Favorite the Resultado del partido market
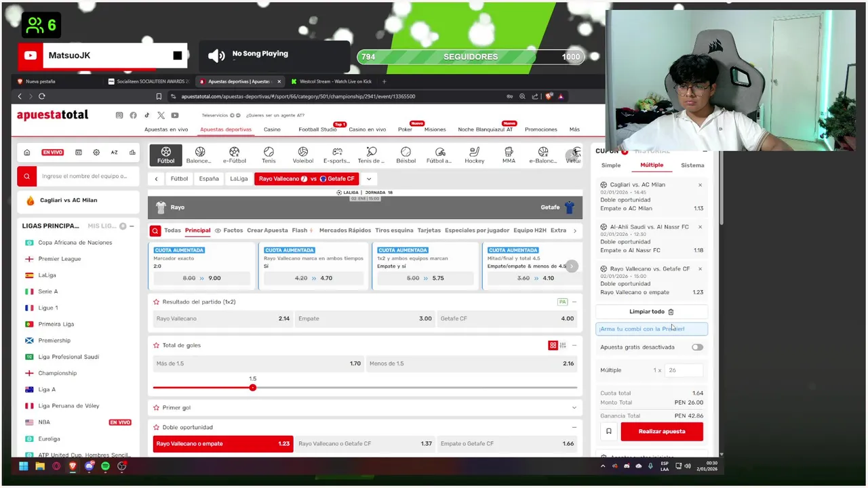This screenshot has height=488, width=868. (x=156, y=302)
